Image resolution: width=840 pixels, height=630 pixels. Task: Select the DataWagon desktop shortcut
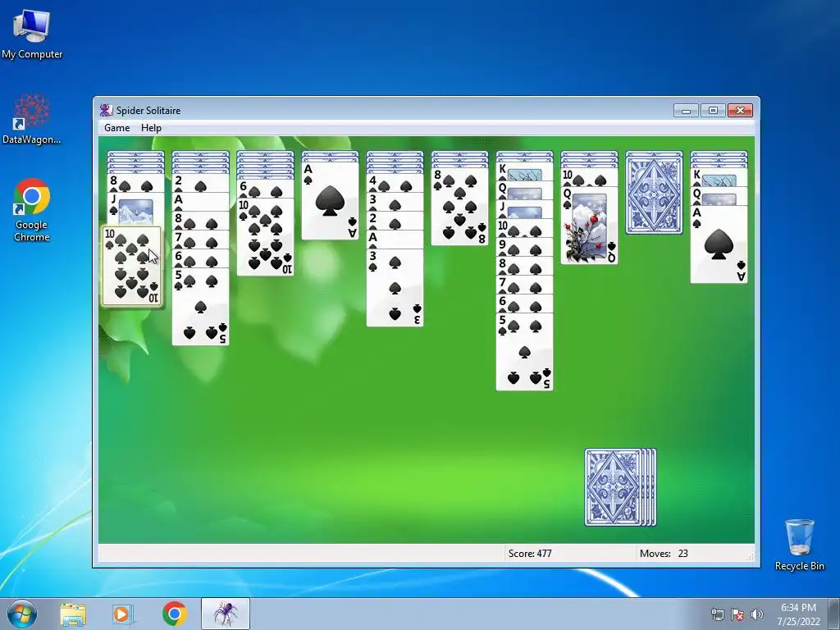coord(32,120)
